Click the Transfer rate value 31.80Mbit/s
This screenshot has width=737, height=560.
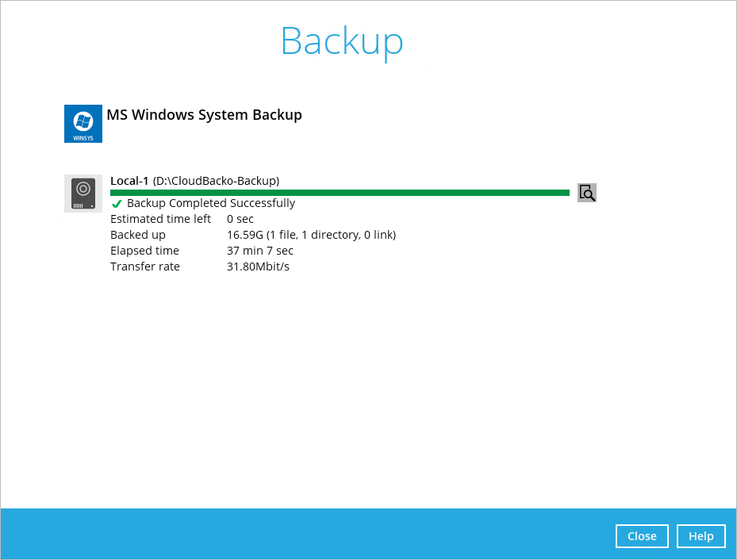click(x=258, y=266)
